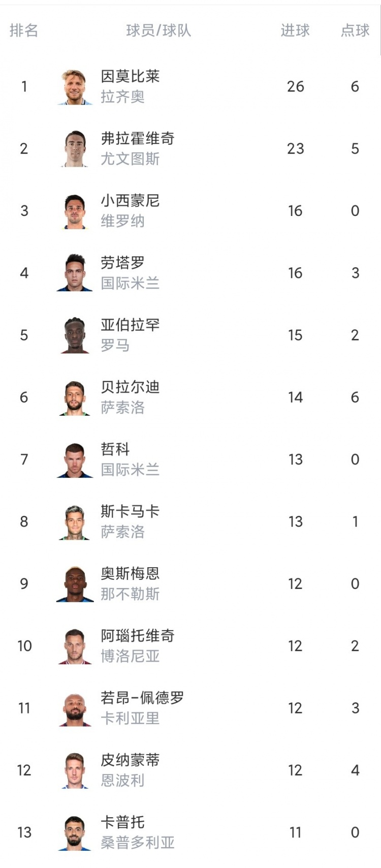Tap the avatar beside 哲科
Viewport: 381px width, 868px height.
tap(75, 460)
